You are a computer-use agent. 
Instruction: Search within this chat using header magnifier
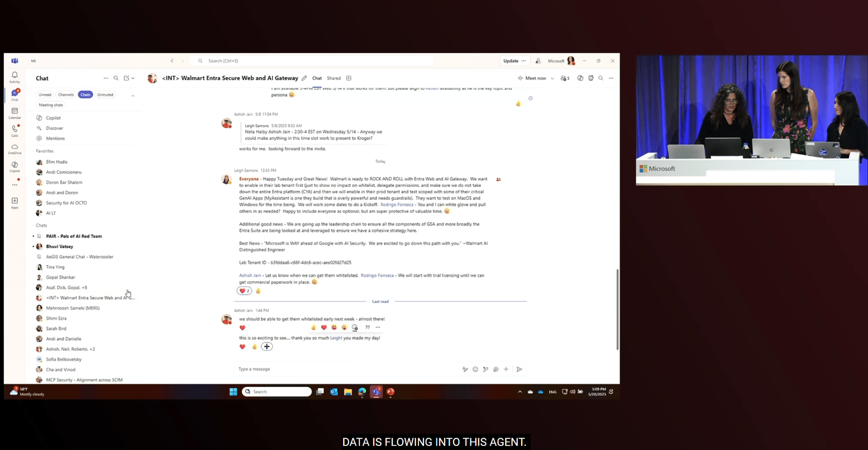(601, 78)
